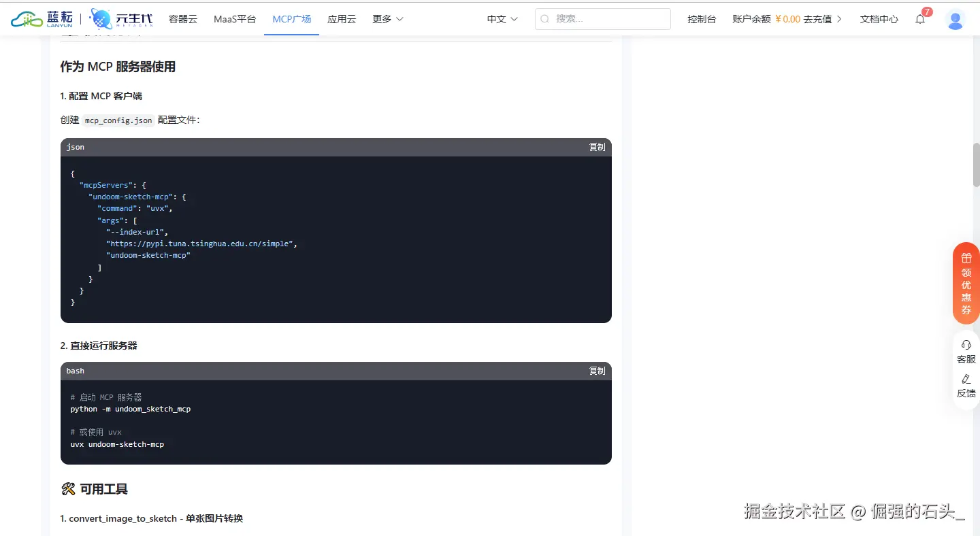Click the 元生代 logo
Viewport: 980px width, 536px height.
coord(120,18)
